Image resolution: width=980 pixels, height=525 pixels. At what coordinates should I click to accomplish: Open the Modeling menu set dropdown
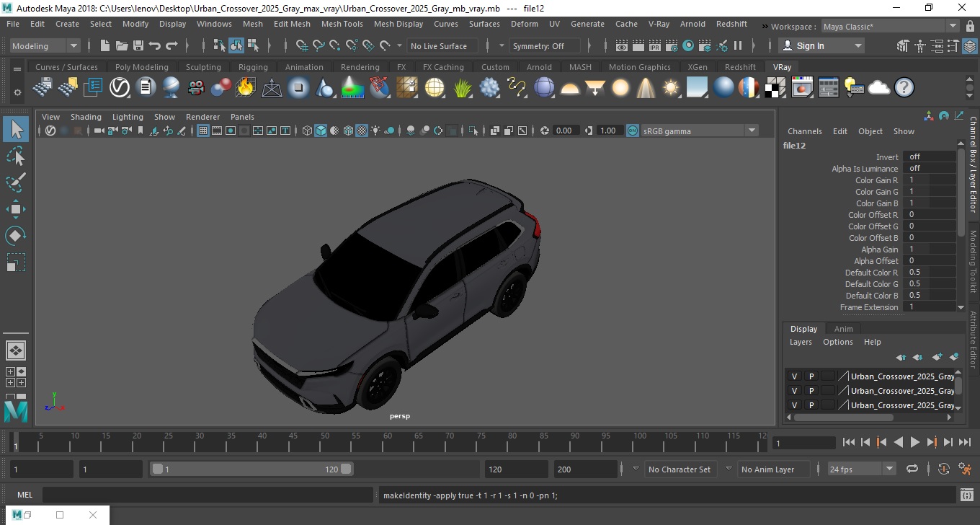click(x=45, y=46)
